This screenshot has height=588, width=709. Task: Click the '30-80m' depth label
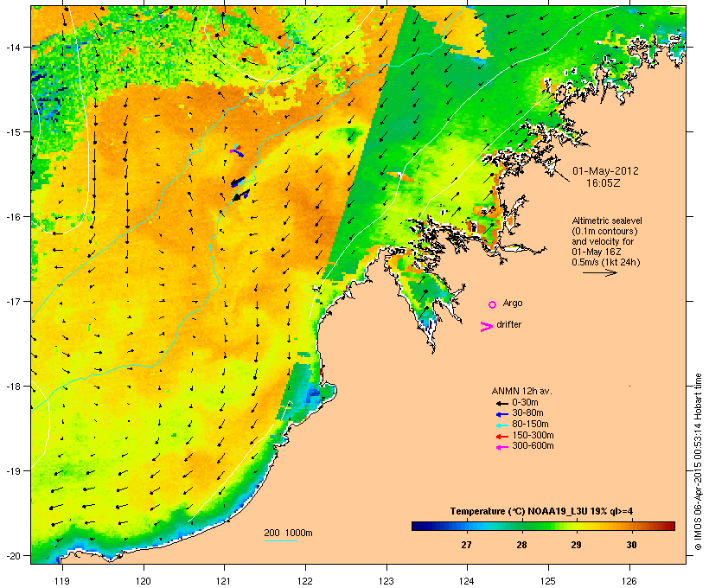527,413
